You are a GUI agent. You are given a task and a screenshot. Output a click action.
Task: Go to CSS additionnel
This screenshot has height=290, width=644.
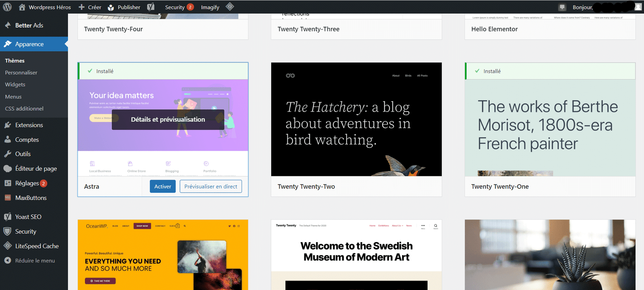point(24,109)
